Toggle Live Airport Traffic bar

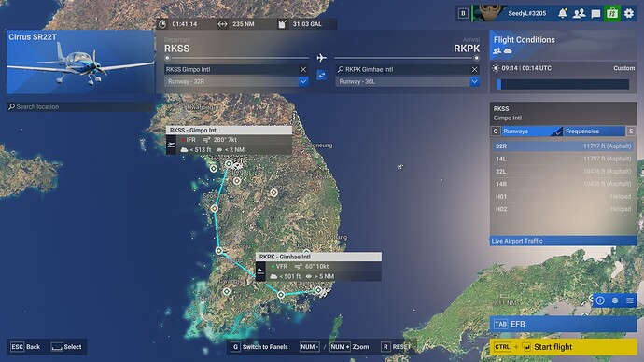coord(563,241)
